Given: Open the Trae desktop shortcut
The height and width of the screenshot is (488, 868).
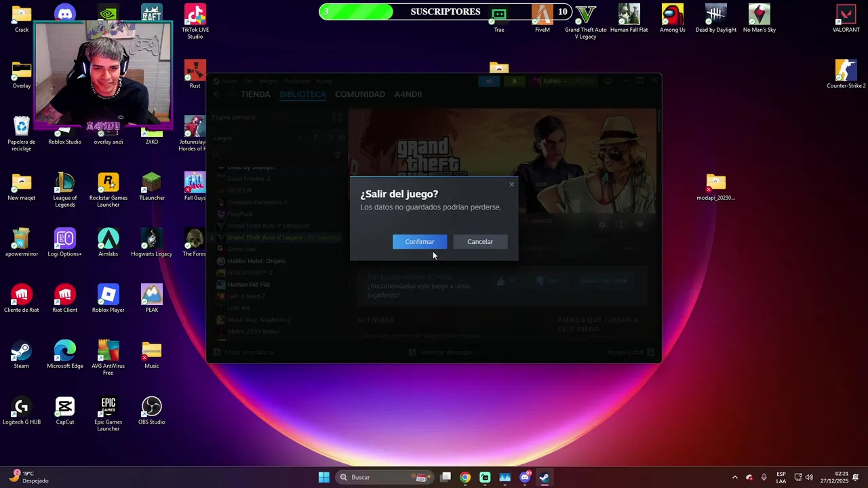Looking at the screenshot, I should point(499,18).
